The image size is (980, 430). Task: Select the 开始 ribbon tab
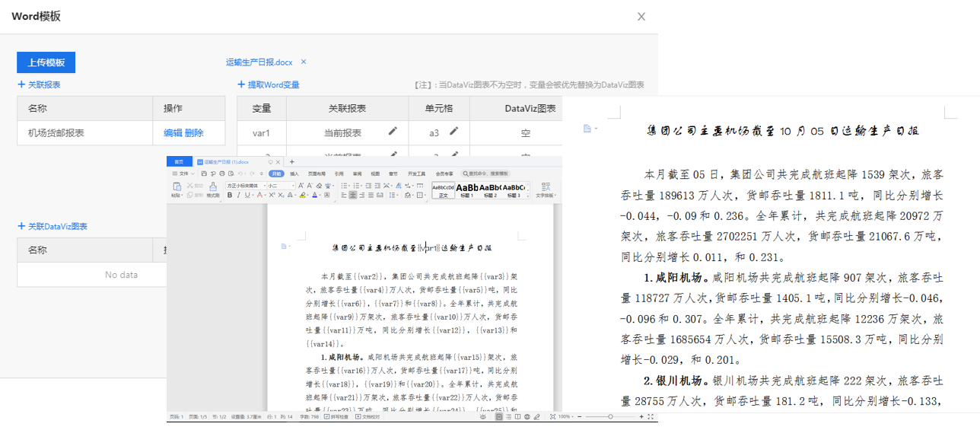tap(276, 174)
